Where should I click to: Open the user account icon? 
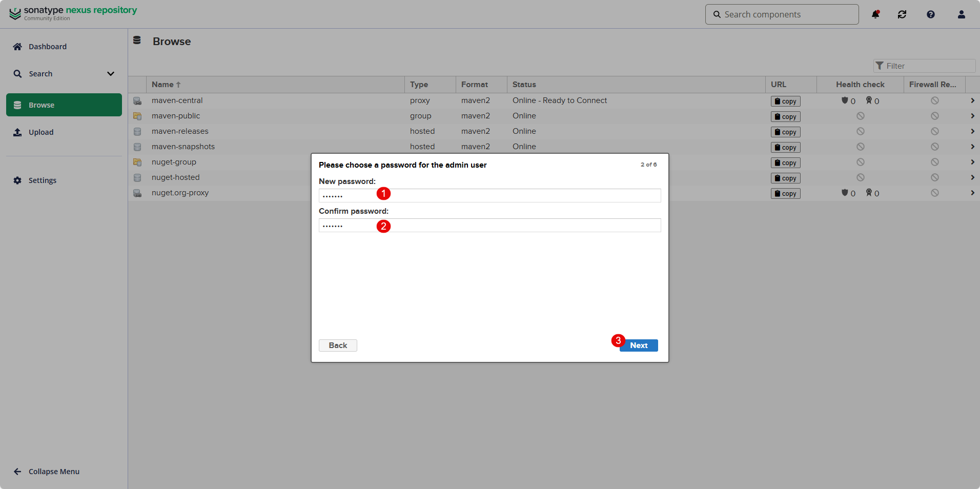pyautogui.click(x=962, y=14)
